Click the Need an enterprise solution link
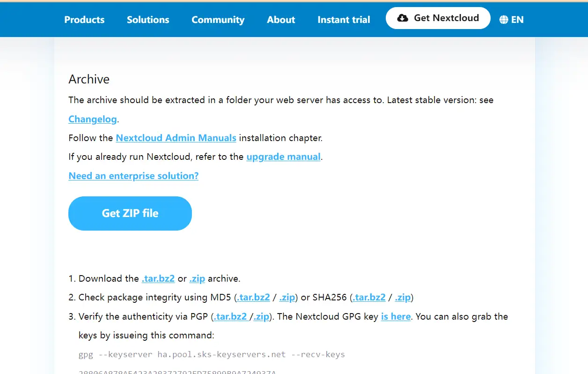Screen dimensions: 588x374 click(133, 176)
